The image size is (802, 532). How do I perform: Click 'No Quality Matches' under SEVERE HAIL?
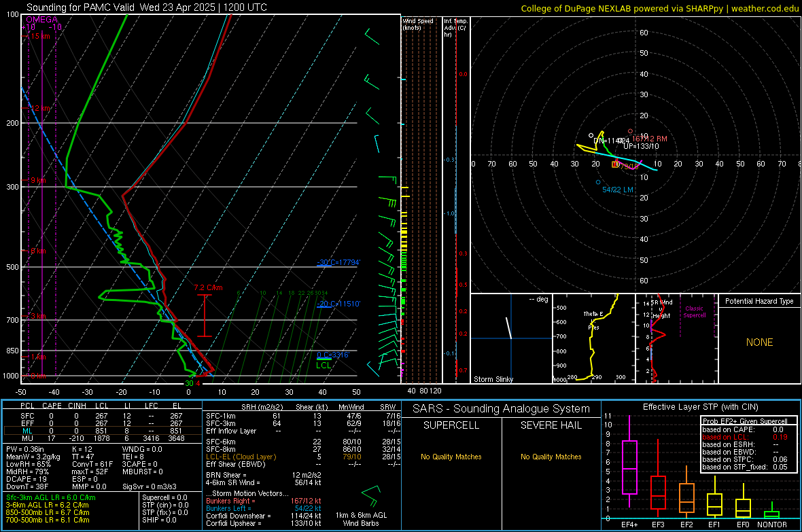tap(551, 457)
